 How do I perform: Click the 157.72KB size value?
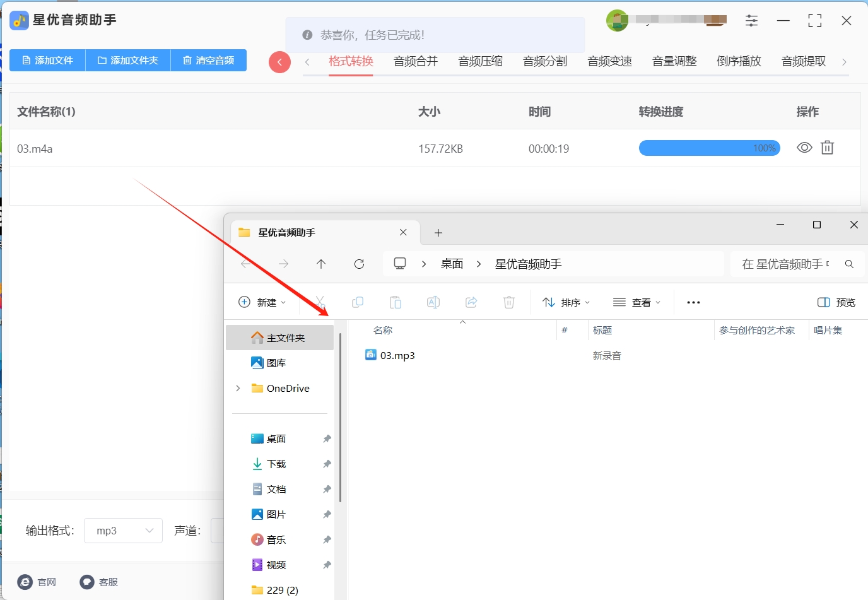(440, 149)
